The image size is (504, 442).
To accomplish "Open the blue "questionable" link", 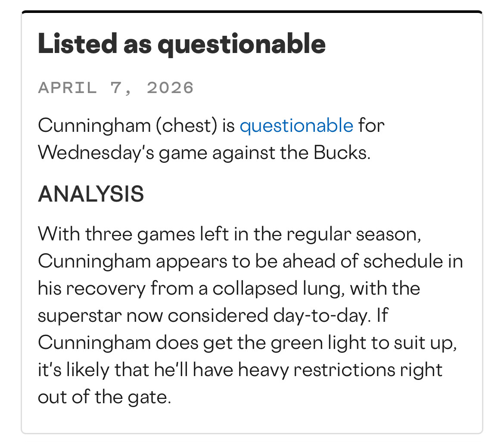I will tap(296, 126).
